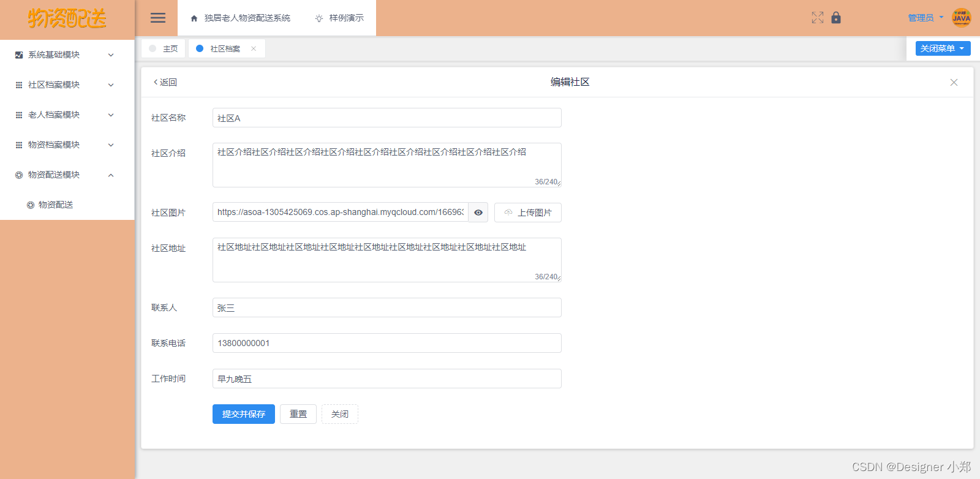
Task: Expand the 物资档案模块 menu chevron
Action: pyautogui.click(x=111, y=145)
